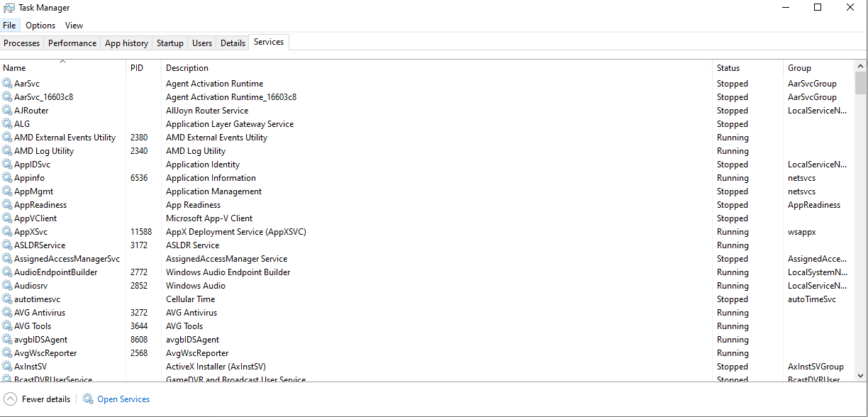
Task: Click the wsappx group cell
Action: pyautogui.click(x=802, y=232)
